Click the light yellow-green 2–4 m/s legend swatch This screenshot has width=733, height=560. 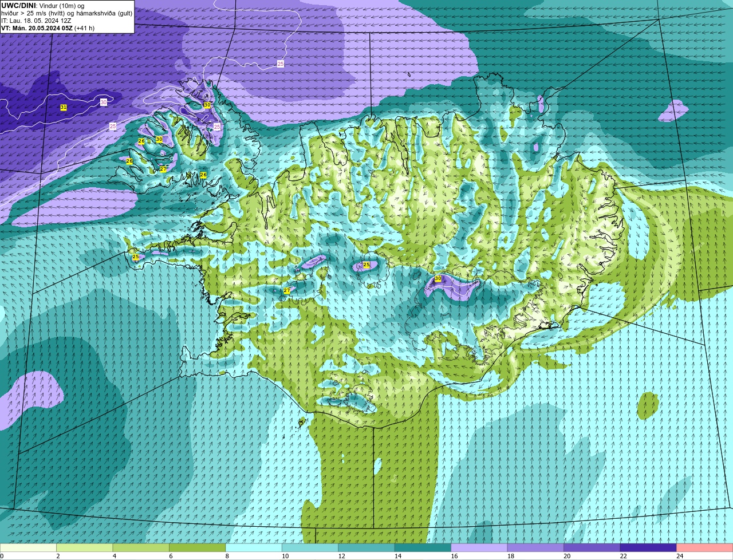(x=85, y=547)
